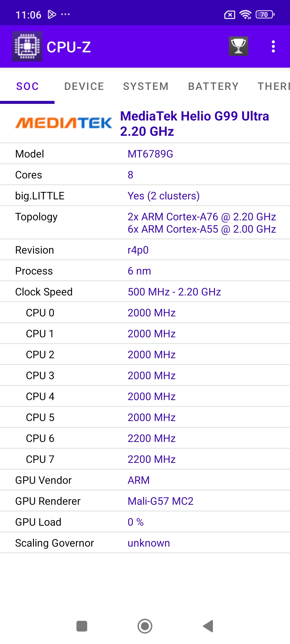Open the BATTERY tab
This screenshot has height=644, width=290.
point(213,86)
